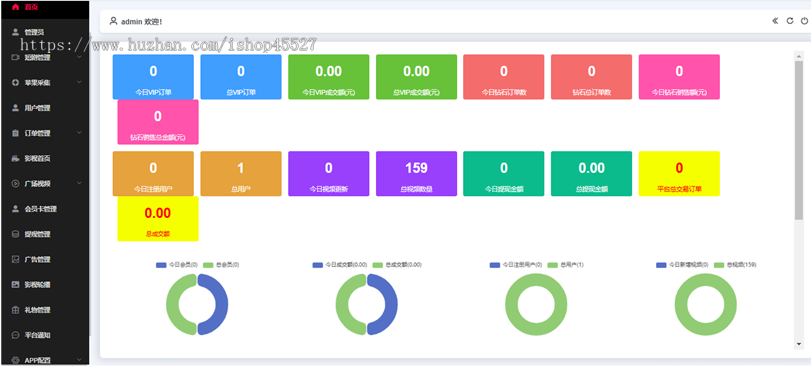Toggle the 今日会员(0) legend item

tap(176, 265)
